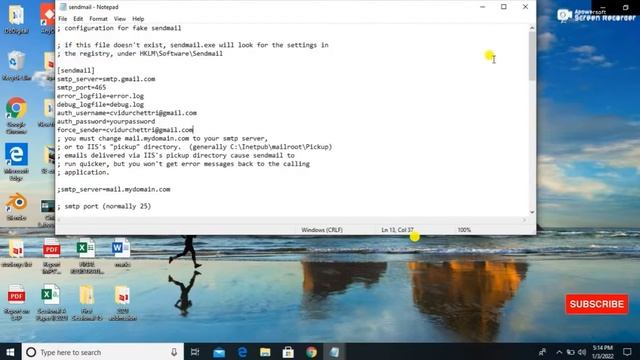Viewport: 640px width, 360px height.
Task: Click the debug_logfile=debug.log line
Action: [100, 104]
